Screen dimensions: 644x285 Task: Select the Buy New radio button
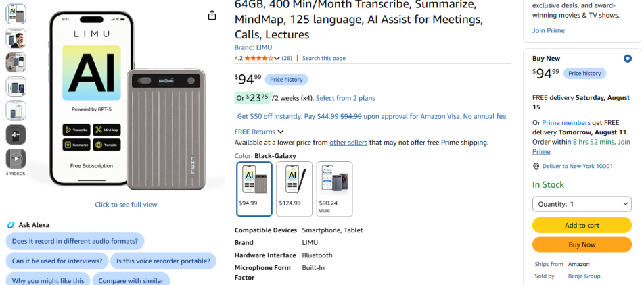click(x=628, y=59)
